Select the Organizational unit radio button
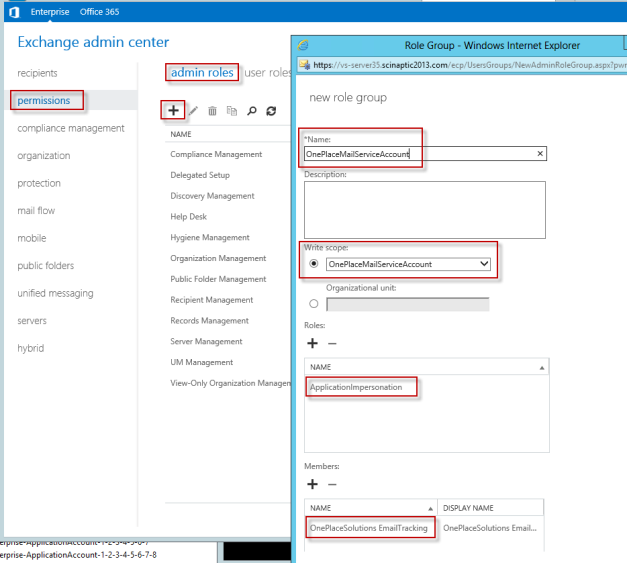Screen dimensions: 627x563 (314, 304)
